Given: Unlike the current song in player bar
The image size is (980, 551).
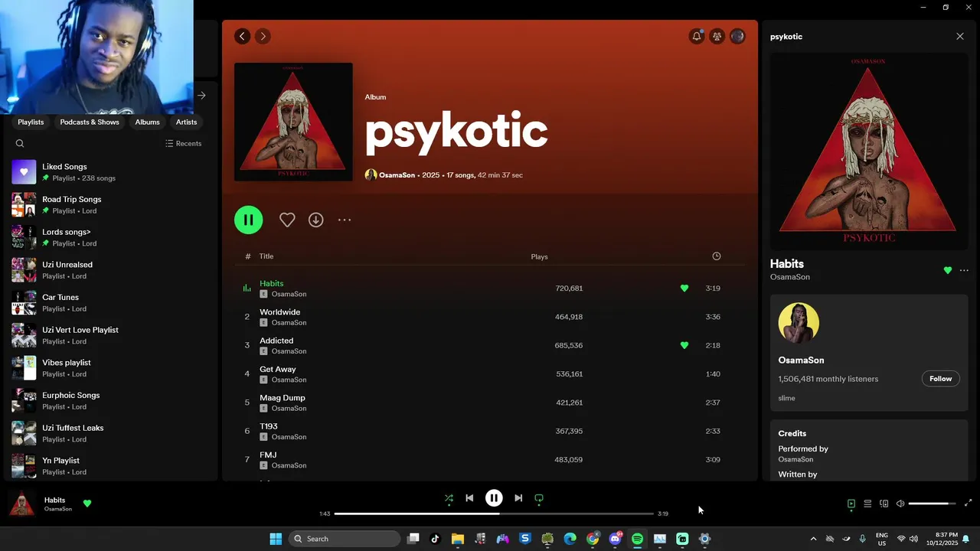Looking at the screenshot, I should pos(87,504).
